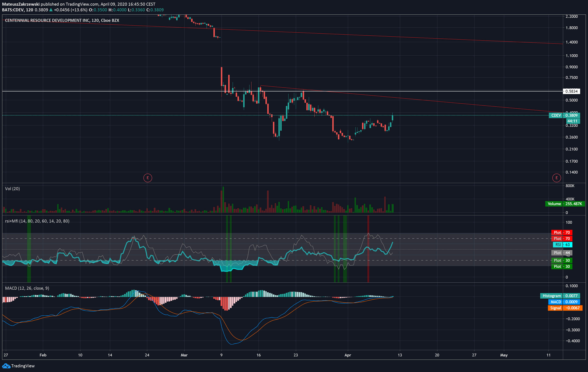The height and width of the screenshot is (372, 588).
Task: Click the Volume 255.487K label
Action: click(x=565, y=204)
